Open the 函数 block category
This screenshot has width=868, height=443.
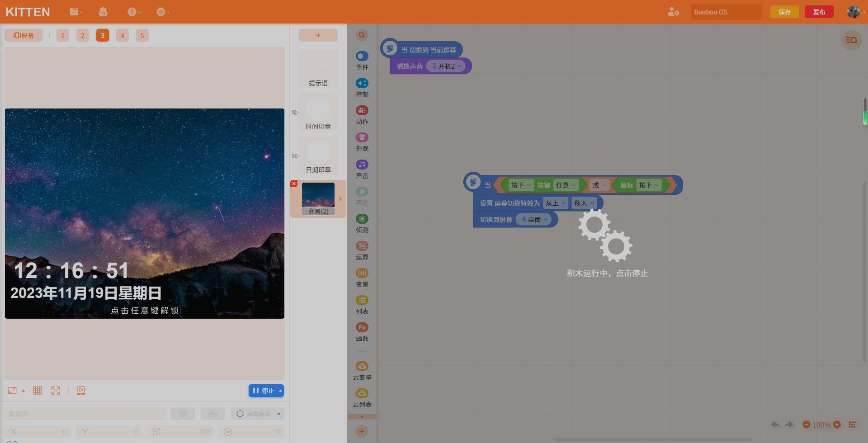click(362, 332)
